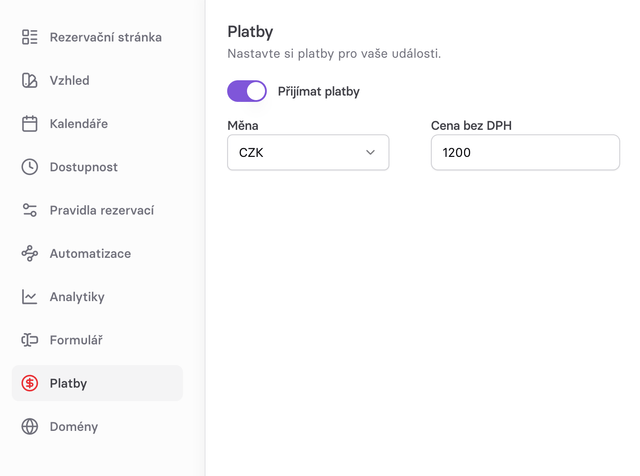
Task: Click the Automatizace workflow icon
Action: coord(29,254)
